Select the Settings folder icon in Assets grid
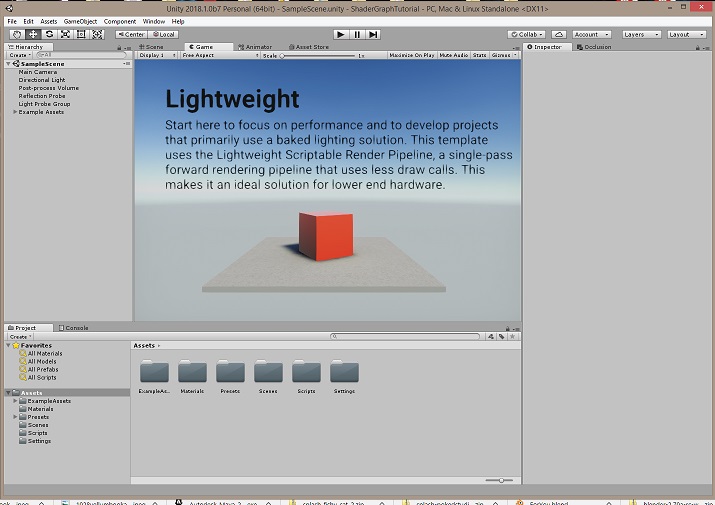This screenshot has width=715, height=505. pyautogui.click(x=344, y=372)
